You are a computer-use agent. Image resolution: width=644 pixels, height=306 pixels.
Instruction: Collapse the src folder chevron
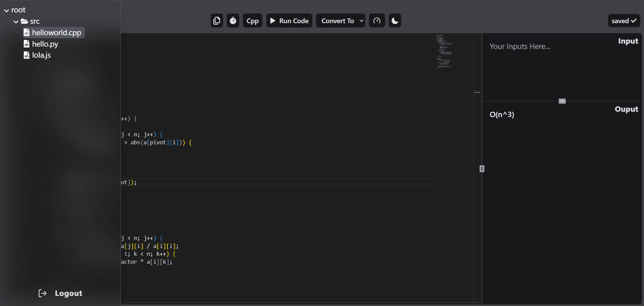coord(16,21)
